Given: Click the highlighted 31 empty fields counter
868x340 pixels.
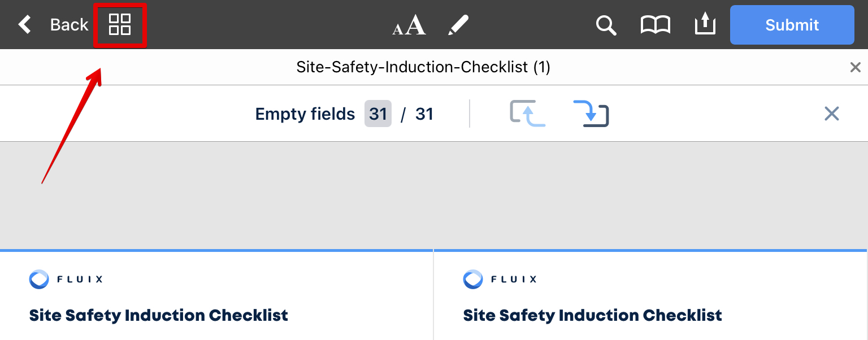Looking at the screenshot, I should coord(377,114).
